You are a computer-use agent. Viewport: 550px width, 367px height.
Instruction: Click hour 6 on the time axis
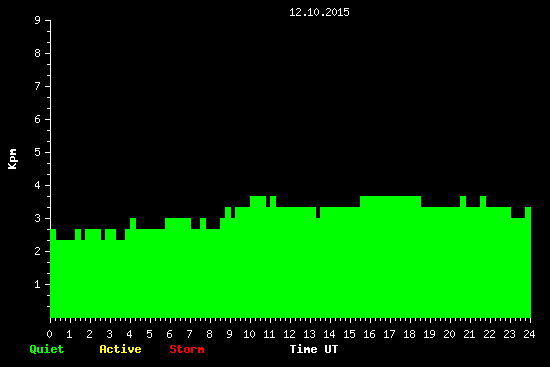pos(169,334)
